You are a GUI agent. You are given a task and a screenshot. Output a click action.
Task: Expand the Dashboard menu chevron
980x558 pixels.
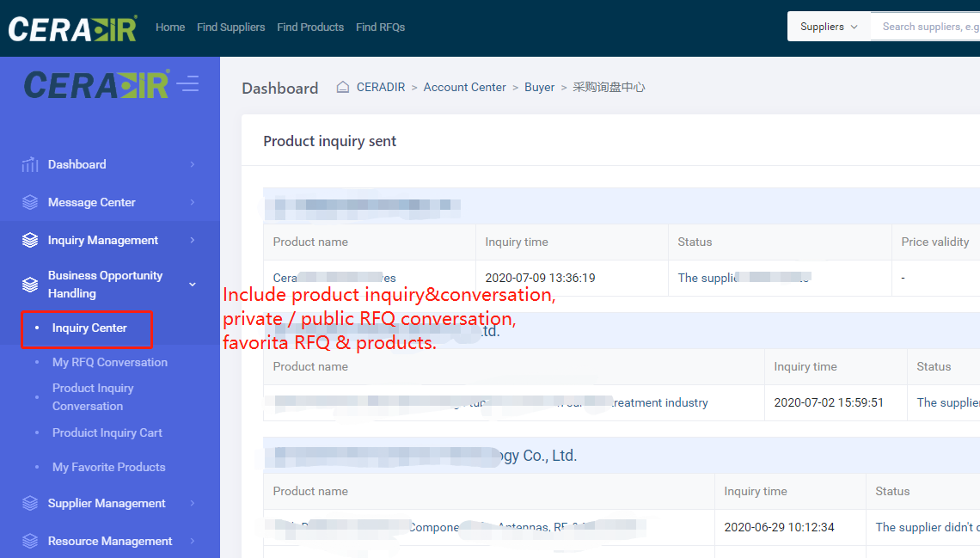[x=193, y=164]
